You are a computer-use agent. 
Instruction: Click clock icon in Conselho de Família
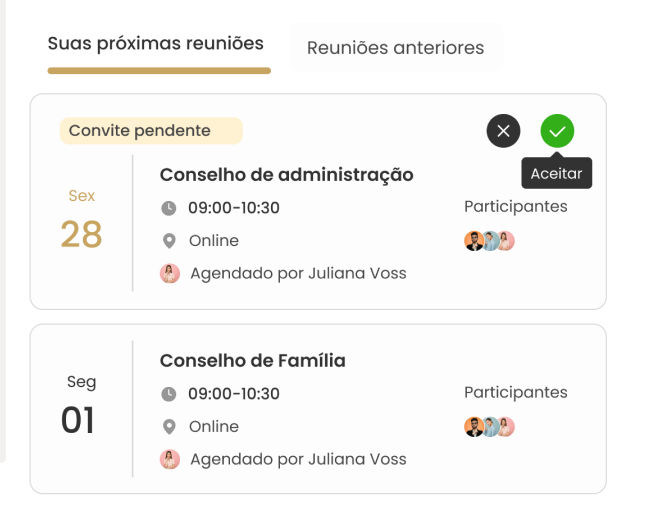[169, 394]
